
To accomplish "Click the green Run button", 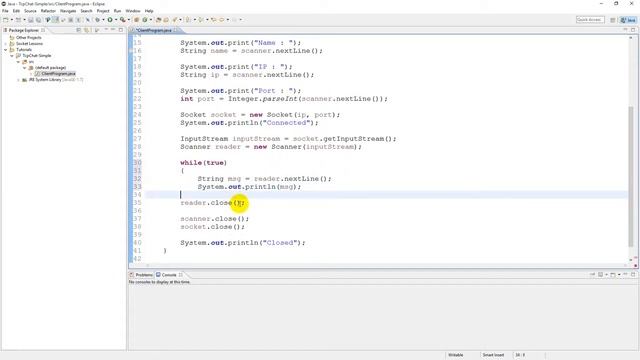I will coord(110,20).
